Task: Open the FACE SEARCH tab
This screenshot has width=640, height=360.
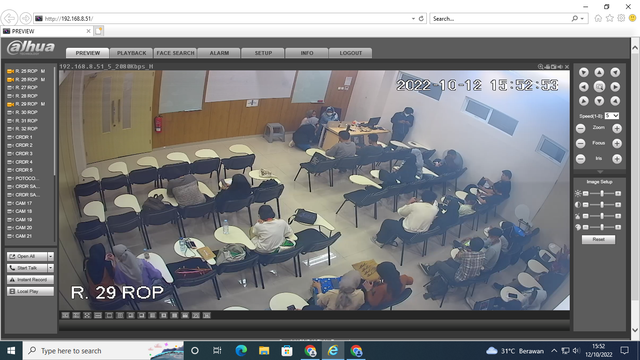Action: (x=176, y=53)
